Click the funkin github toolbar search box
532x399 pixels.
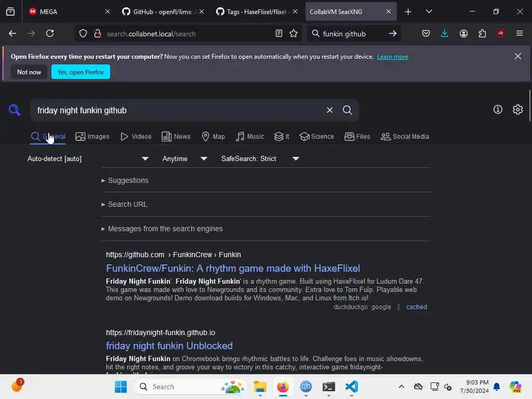pos(353,34)
